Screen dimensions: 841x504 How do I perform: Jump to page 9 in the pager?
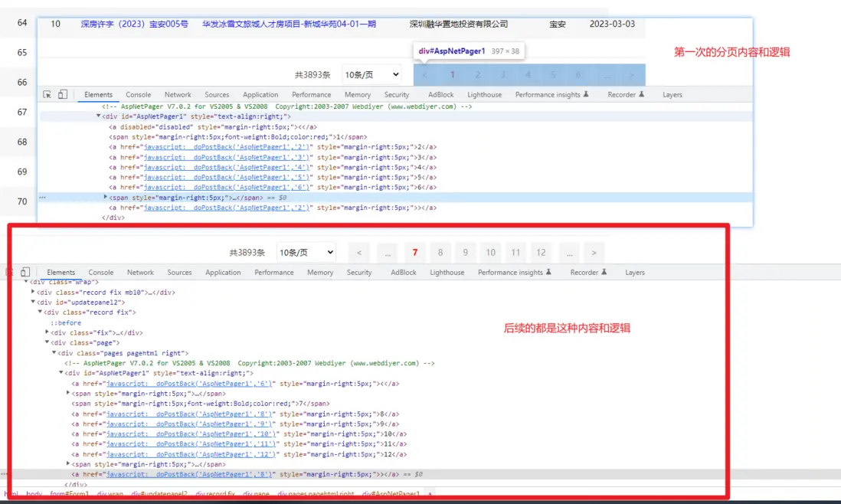(x=466, y=253)
